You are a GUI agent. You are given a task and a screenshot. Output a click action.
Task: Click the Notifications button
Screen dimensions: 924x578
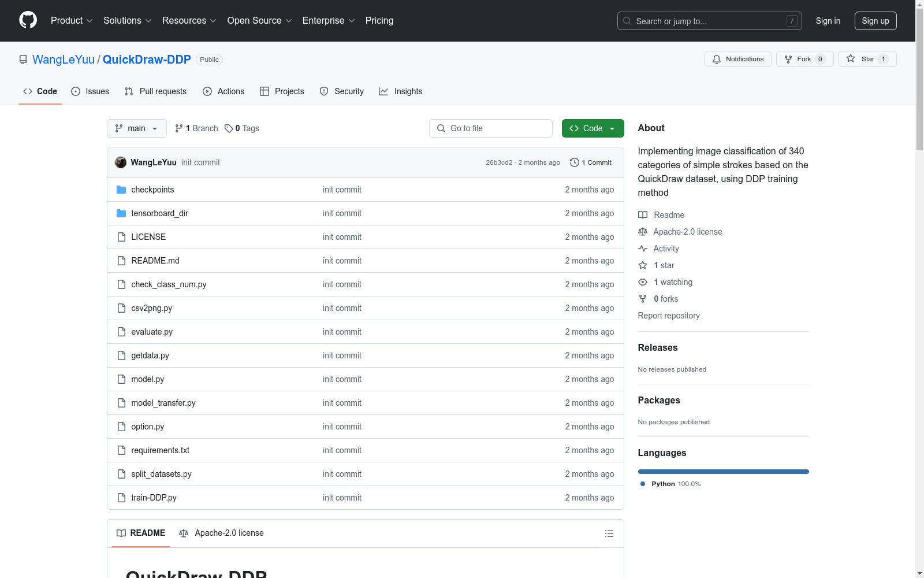point(738,59)
